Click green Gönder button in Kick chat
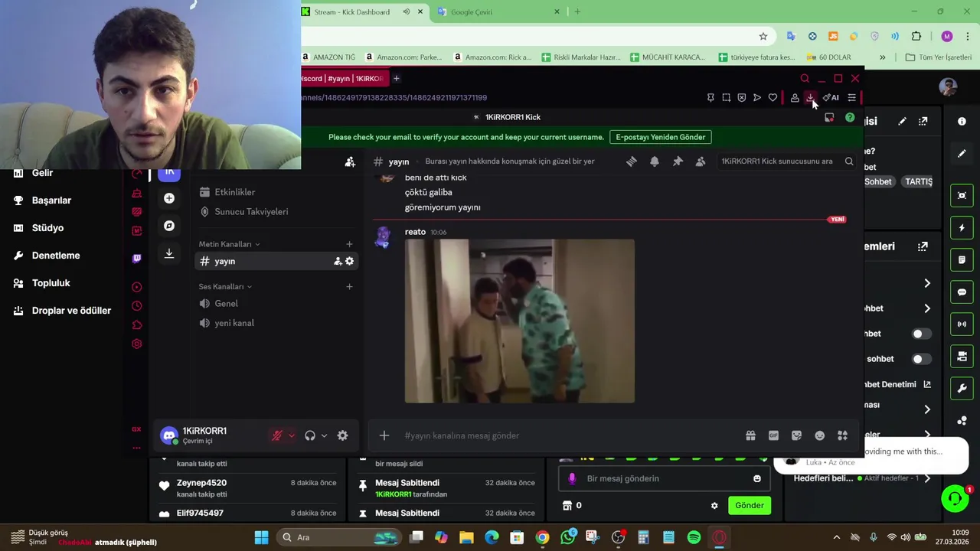The width and height of the screenshot is (980, 551). (x=750, y=506)
